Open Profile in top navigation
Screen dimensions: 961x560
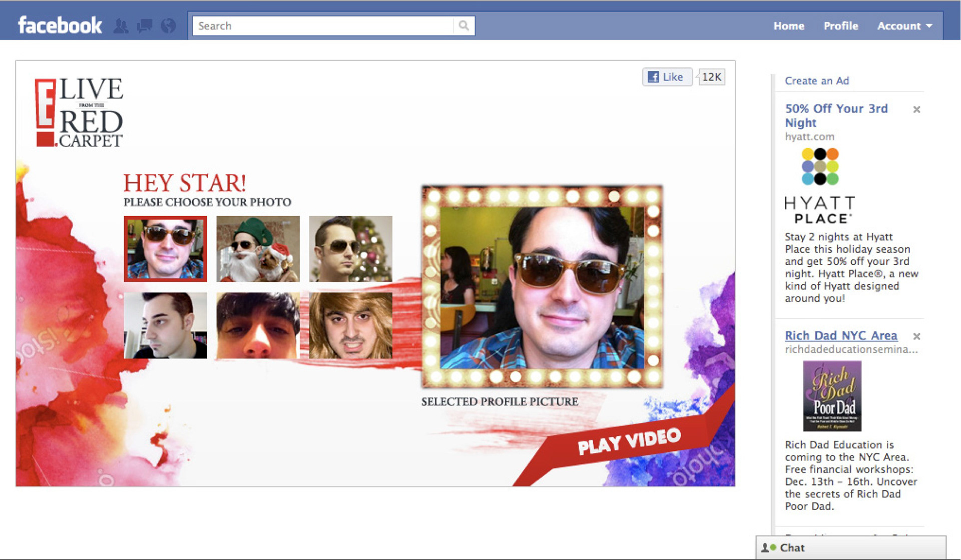(840, 26)
